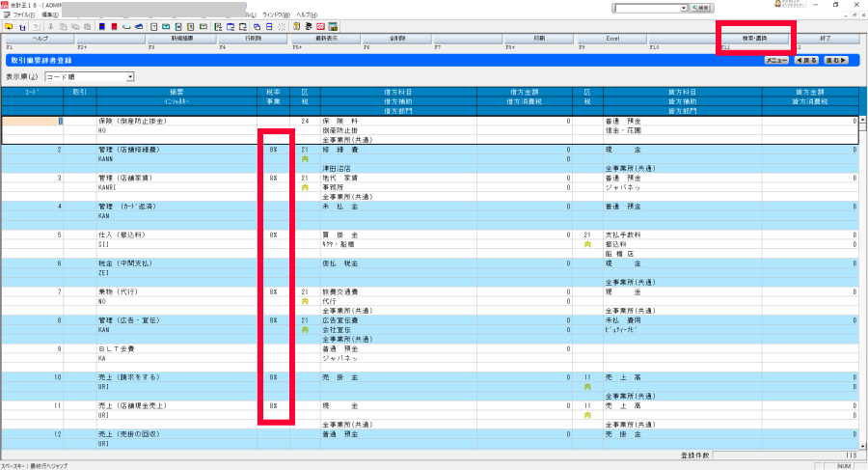Open the ヘルプ(H) menu

[x=307, y=15]
